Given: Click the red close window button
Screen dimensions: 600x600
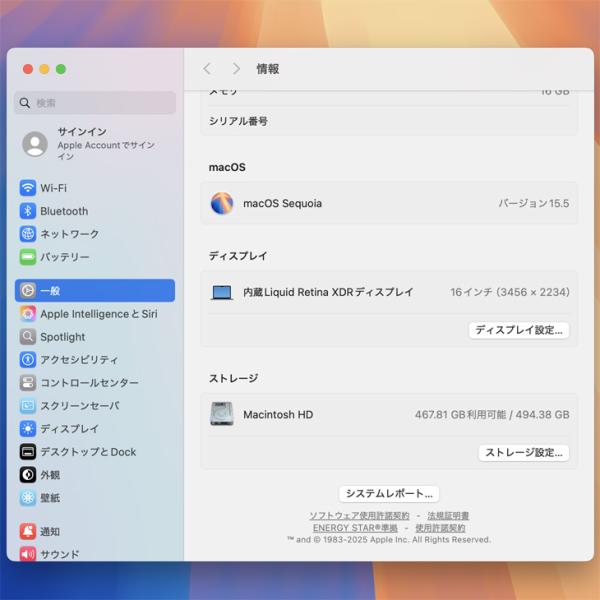Looking at the screenshot, I should (28, 69).
